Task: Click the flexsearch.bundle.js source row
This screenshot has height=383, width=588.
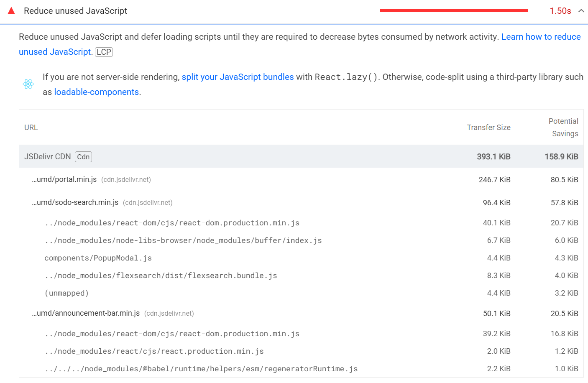Action: pyautogui.click(x=301, y=276)
